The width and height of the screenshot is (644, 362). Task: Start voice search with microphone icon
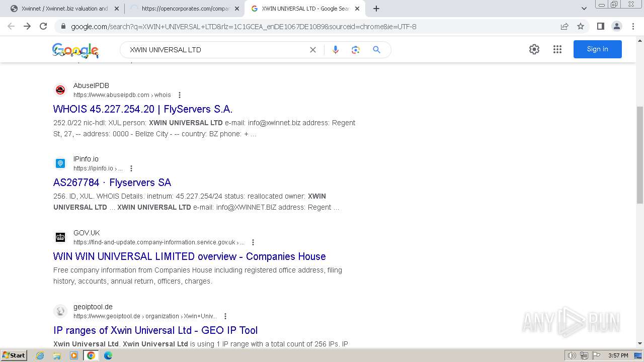point(336,50)
